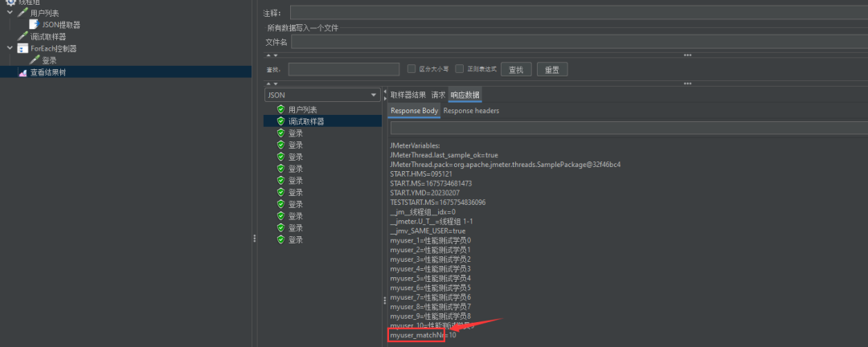Screen dimensions: 868x347
Task: Click 'myuser_8=性能测试学员7' line
Action: (430, 306)
